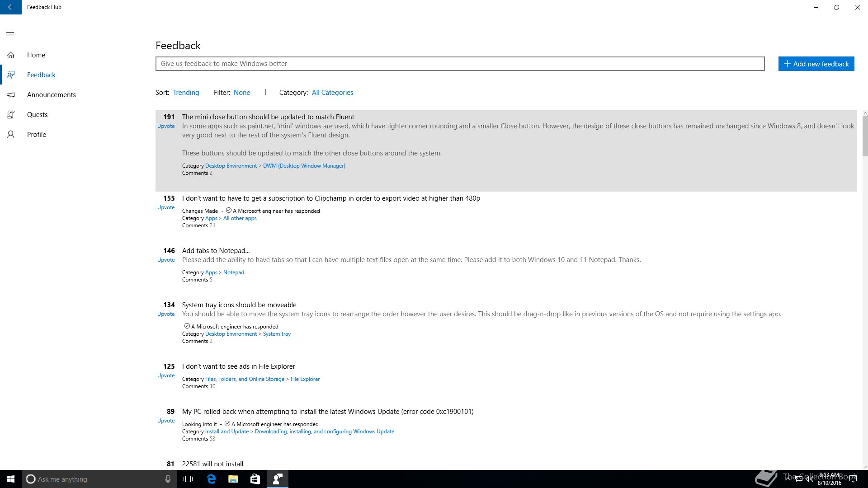Open DWM (Desktop Window Manager) category link
The height and width of the screenshot is (488, 868).
(x=304, y=166)
